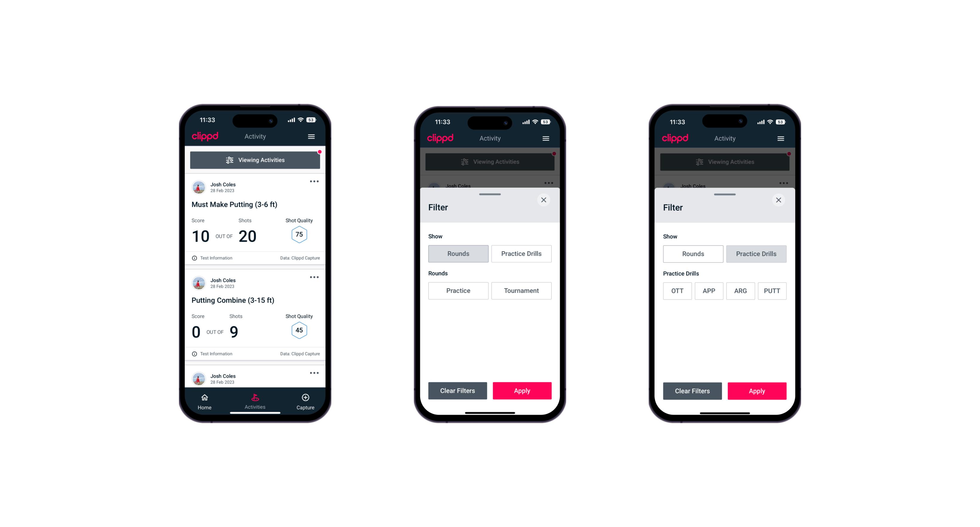Select PUTT practice drill category
The height and width of the screenshot is (527, 980).
[773, 290]
